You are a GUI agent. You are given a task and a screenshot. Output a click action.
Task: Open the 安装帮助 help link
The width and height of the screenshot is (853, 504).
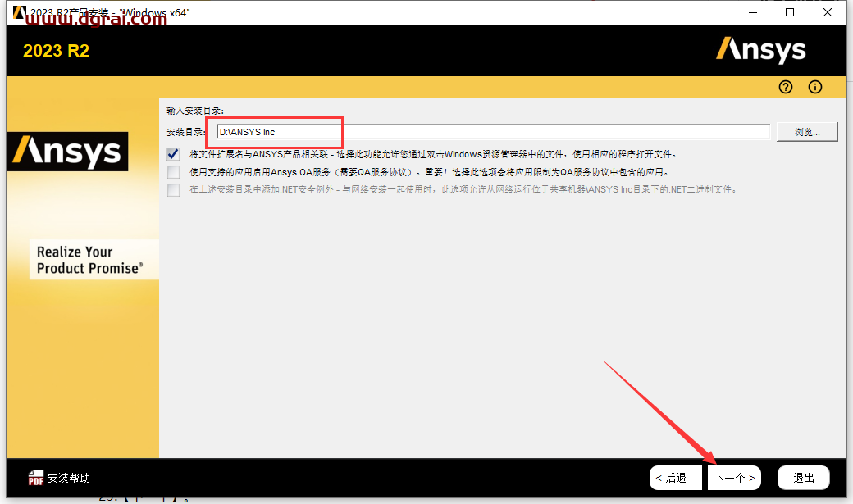69,478
